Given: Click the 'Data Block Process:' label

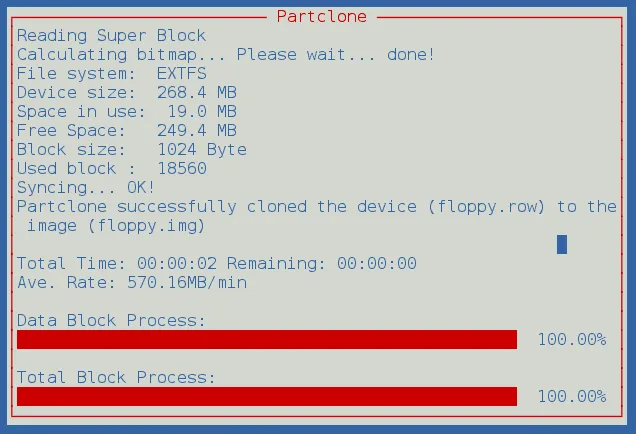Looking at the screenshot, I should [x=111, y=321].
